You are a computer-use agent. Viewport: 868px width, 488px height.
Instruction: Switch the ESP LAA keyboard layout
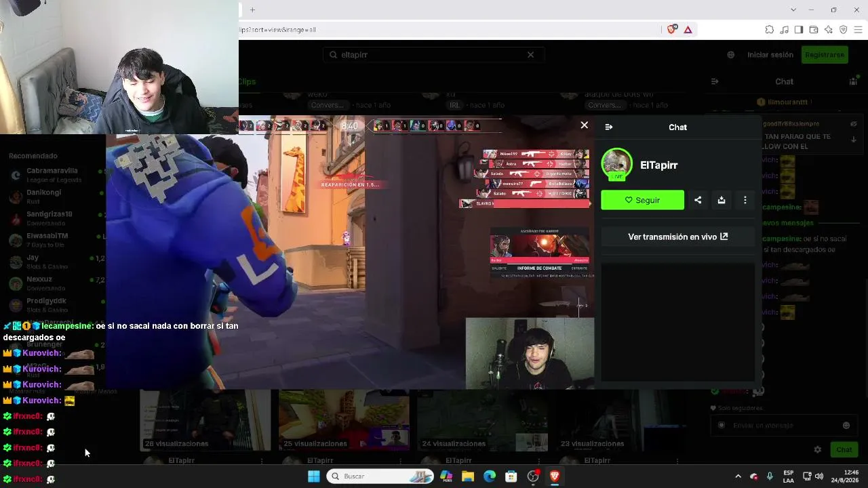click(x=789, y=476)
